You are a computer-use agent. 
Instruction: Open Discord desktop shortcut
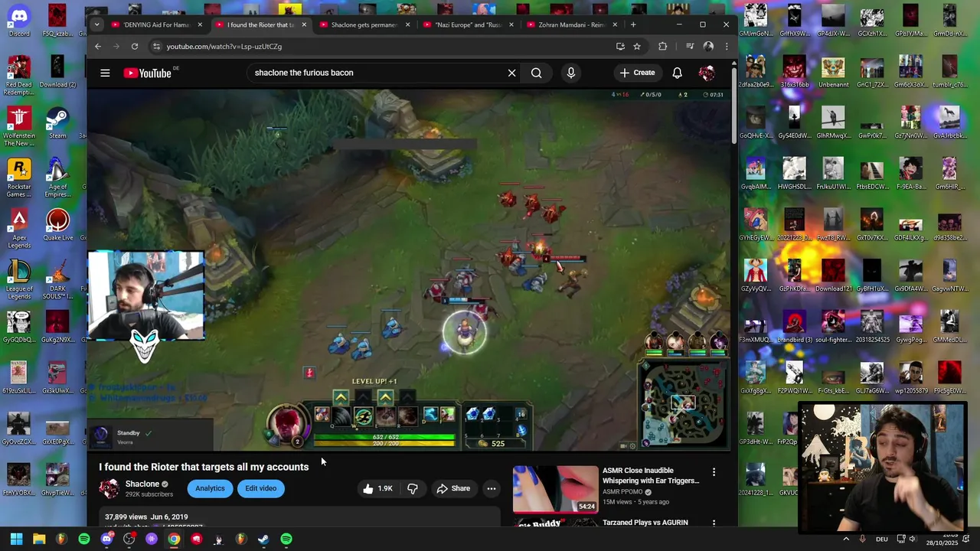19,21
